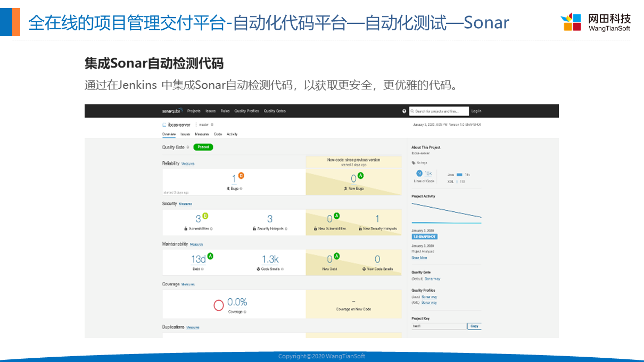This screenshot has width=644, height=362.
Task: Open Issues in the top navigation bar
Action: click(211, 111)
